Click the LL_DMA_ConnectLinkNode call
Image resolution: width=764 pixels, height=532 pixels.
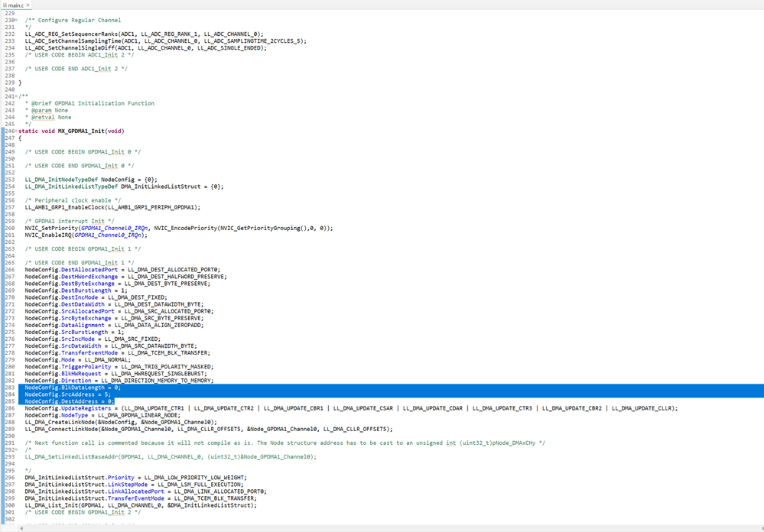pyautogui.click(x=209, y=430)
